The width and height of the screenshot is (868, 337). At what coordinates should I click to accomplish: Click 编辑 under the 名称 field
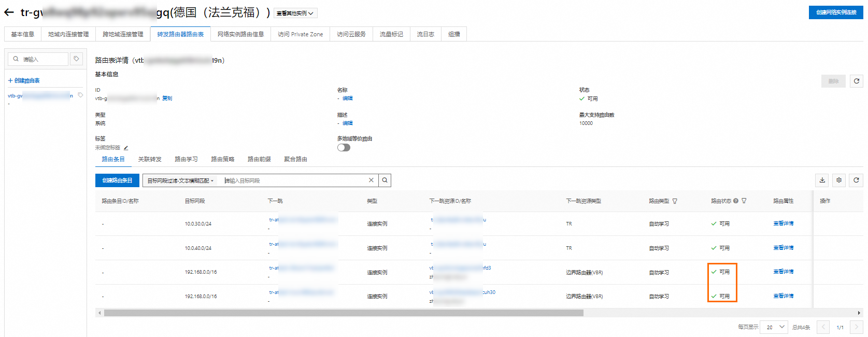347,98
